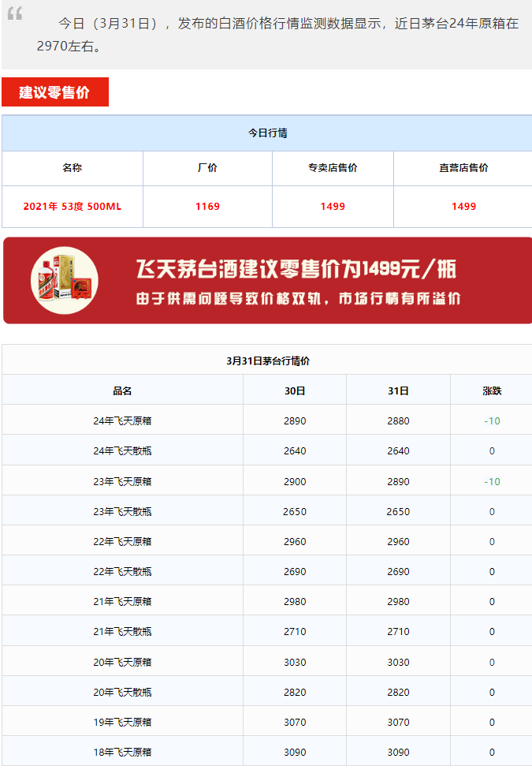Click the 31日 price 2640 for 24年飞天散瓶
Image resolution: width=532 pixels, height=766 pixels.
(398, 451)
